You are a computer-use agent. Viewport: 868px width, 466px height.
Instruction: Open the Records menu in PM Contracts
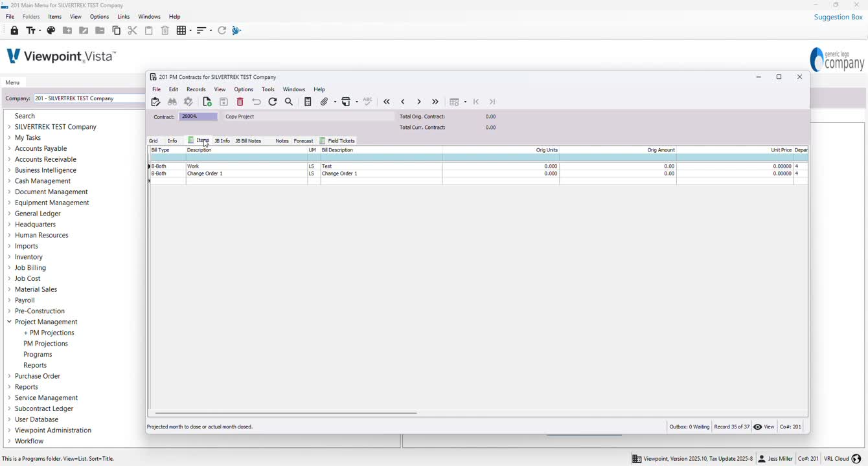point(196,89)
